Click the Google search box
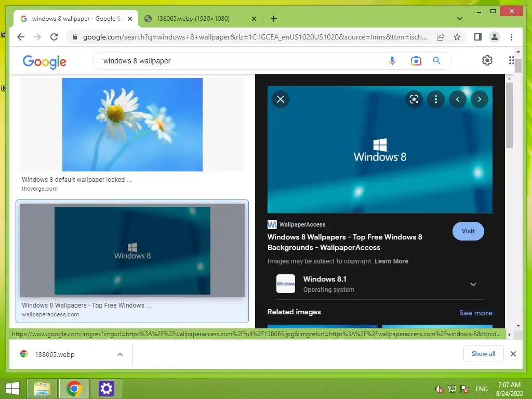 coord(237,61)
